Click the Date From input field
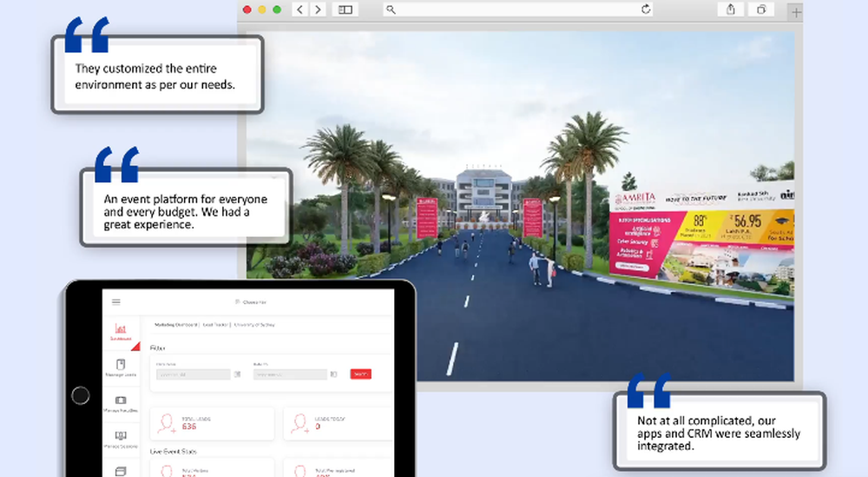 pyautogui.click(x=194, y=374)
